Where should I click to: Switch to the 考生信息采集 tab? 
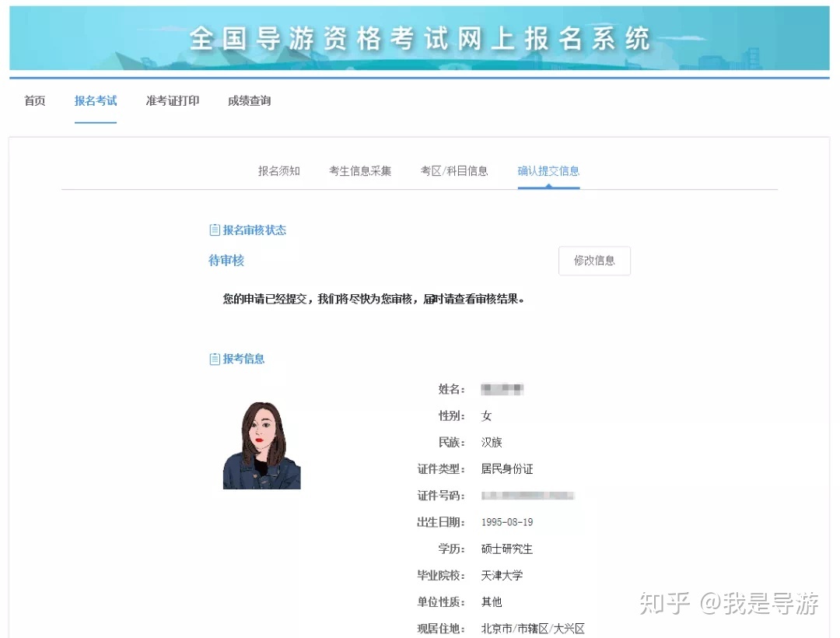point(360,170)
